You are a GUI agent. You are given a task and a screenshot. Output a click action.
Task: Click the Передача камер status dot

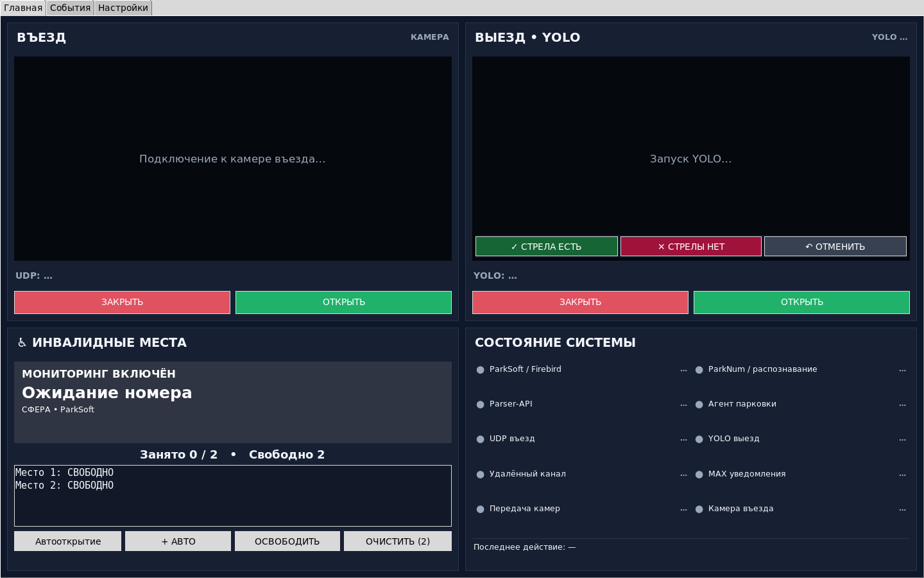pyautogui.click(x=481, y=509)
